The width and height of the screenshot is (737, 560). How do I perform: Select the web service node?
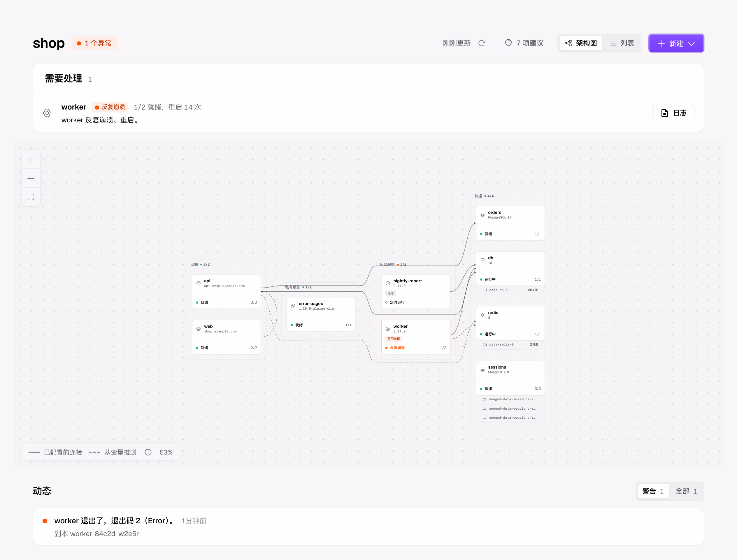[227, 337]
